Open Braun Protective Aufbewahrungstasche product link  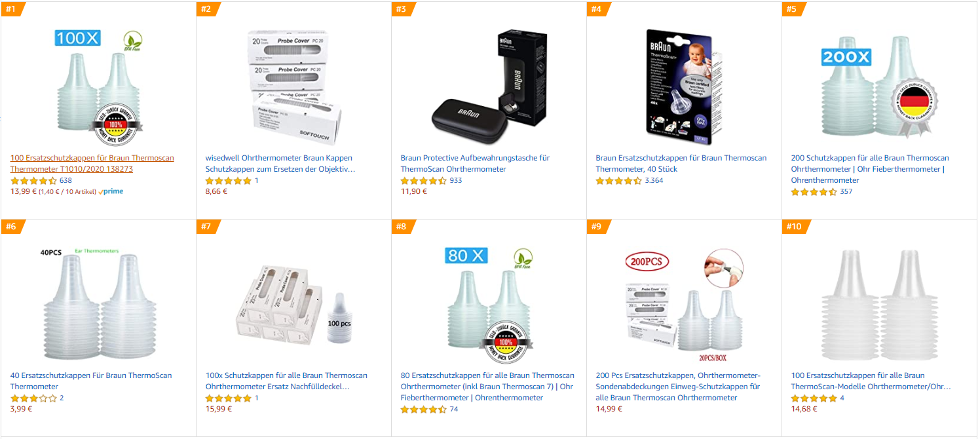click(475, 163)
